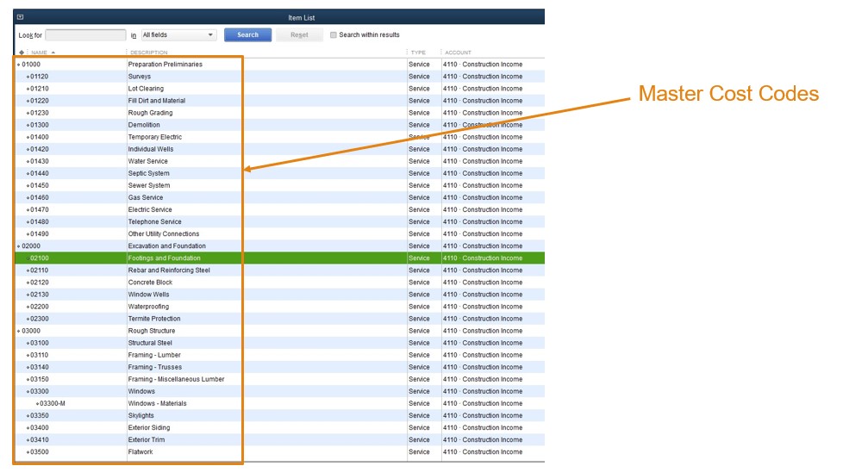This screenshot has width=868, height=472.
Task: Click Construction Income account in Termite Protection row
Action: 483,319
